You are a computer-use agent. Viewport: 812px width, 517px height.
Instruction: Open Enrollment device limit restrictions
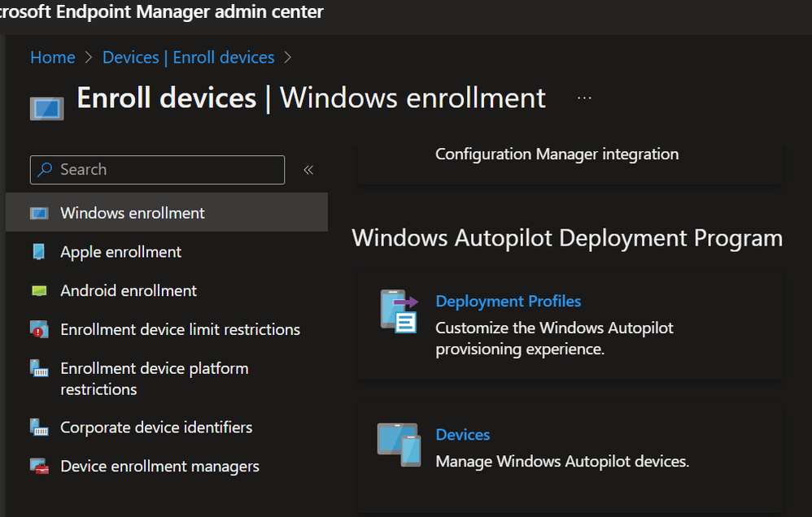click(167, 330)
